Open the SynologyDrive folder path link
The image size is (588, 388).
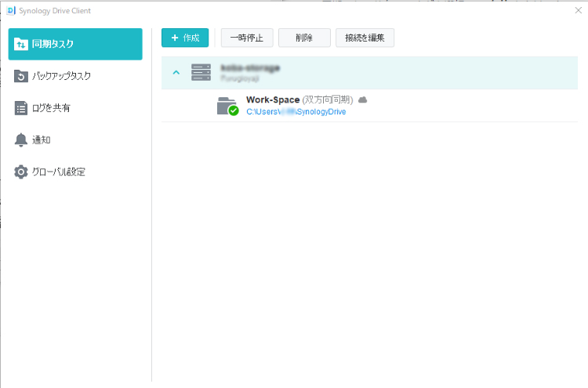tap(296, 112)
